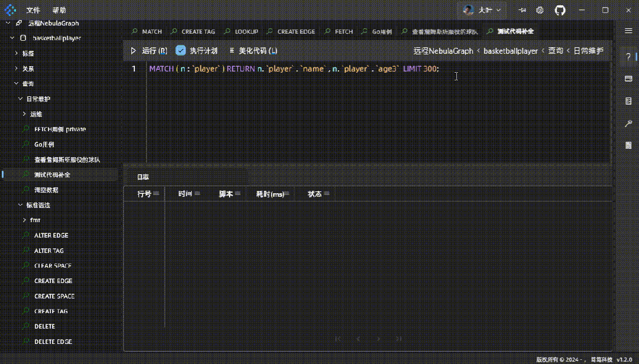The width and height of the screenshot is (639, 364).
Task: Open the 大叶 user account dropdown
Action: pos(483,10)
